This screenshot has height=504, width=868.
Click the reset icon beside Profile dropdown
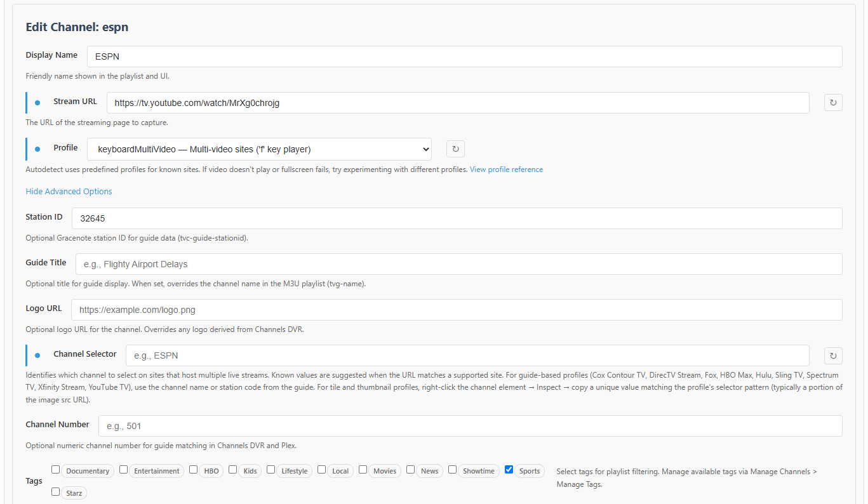[455, 149]
